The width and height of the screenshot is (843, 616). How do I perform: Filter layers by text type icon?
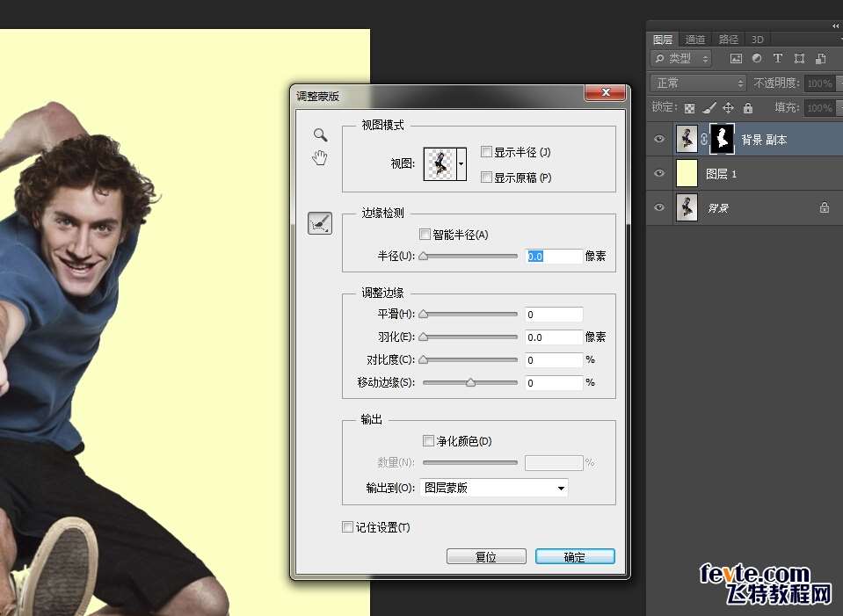(778, 59)
